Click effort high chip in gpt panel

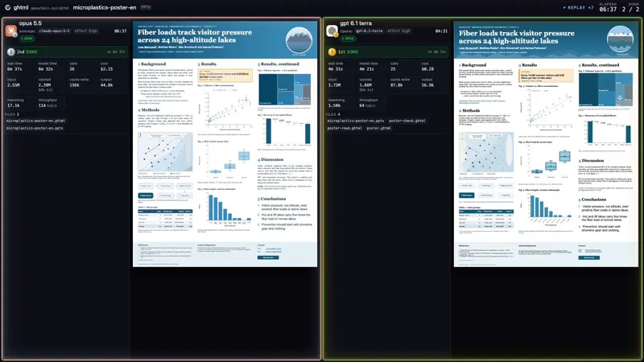398,31
